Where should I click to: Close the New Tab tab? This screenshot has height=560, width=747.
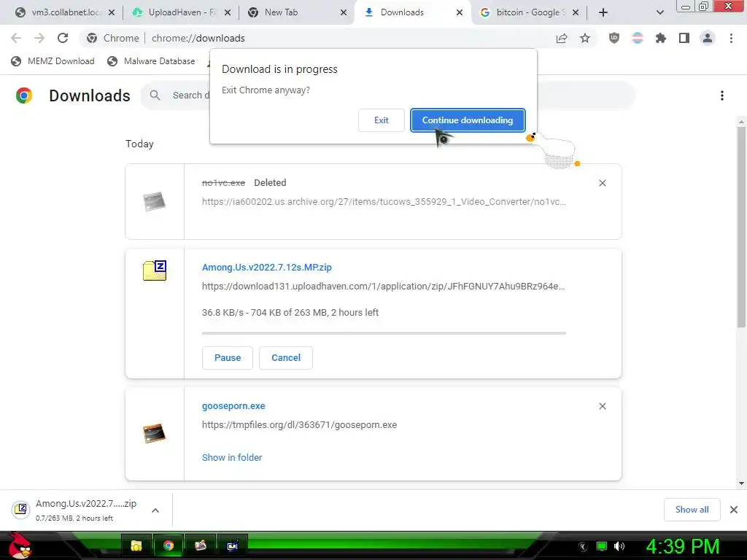[x=344, y=12]
